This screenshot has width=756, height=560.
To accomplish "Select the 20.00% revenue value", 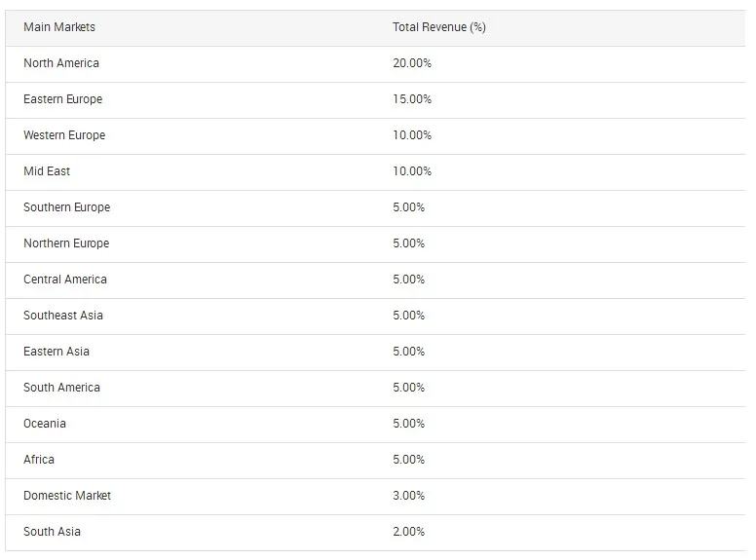I will pos(412,63).
